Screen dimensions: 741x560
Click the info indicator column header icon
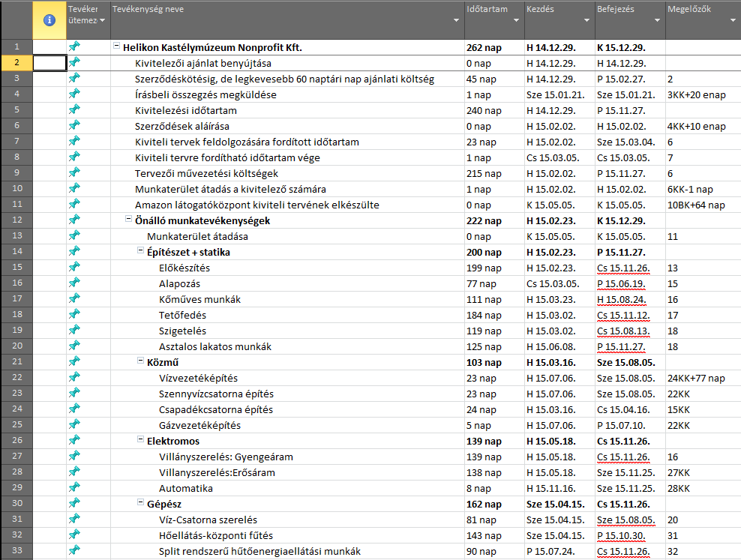click(49, 20)
